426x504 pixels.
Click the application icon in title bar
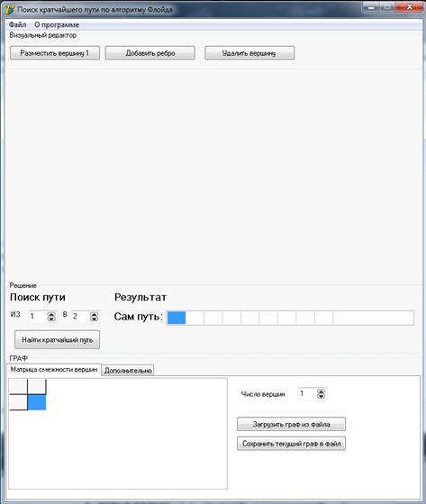[x=9, y=9]
